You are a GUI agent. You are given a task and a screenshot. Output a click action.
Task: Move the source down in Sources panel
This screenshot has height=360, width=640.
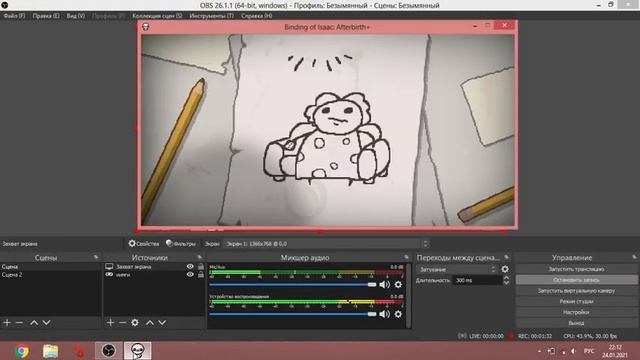click(162, 322)
